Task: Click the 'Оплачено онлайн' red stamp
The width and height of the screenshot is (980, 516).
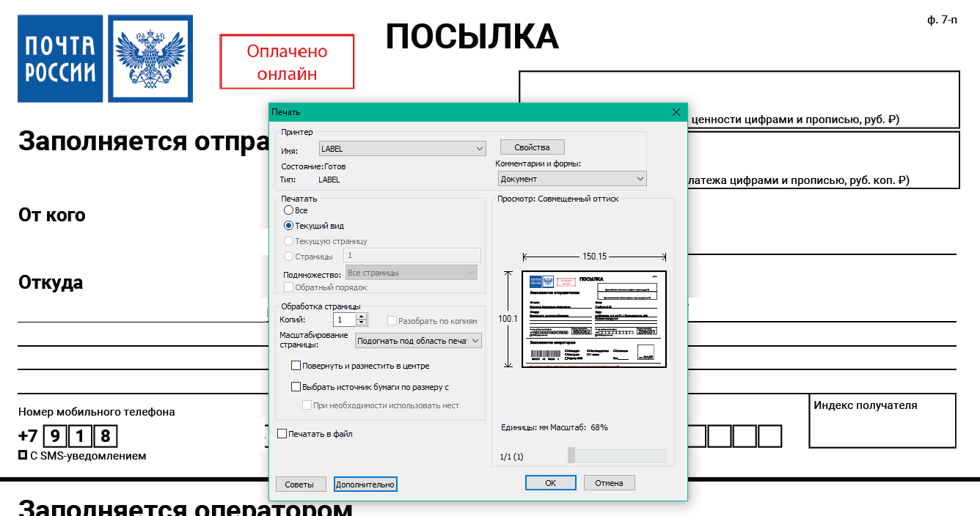Action: 287,62
